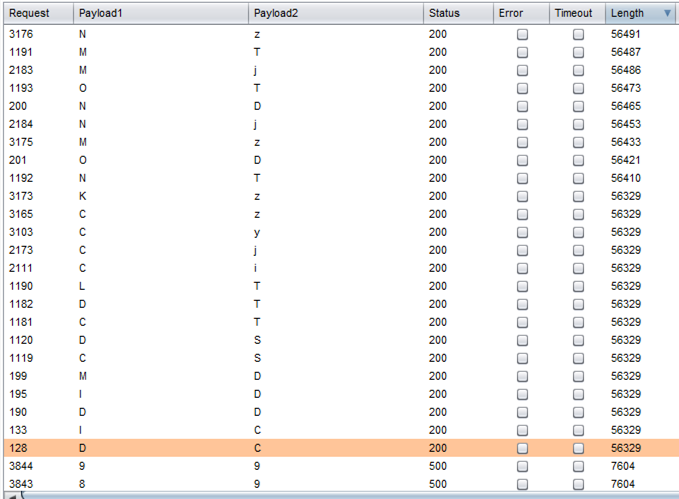The height and width of the screenshot is (499, 679).
Task: Toggle Timeout checkbox for request 3843
Action: click(x=578, y=484)
